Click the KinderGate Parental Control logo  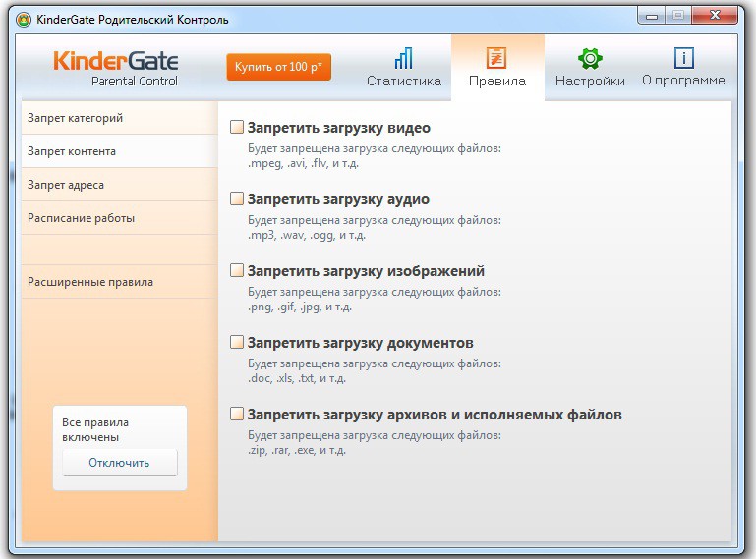click(x=116, y=68)
